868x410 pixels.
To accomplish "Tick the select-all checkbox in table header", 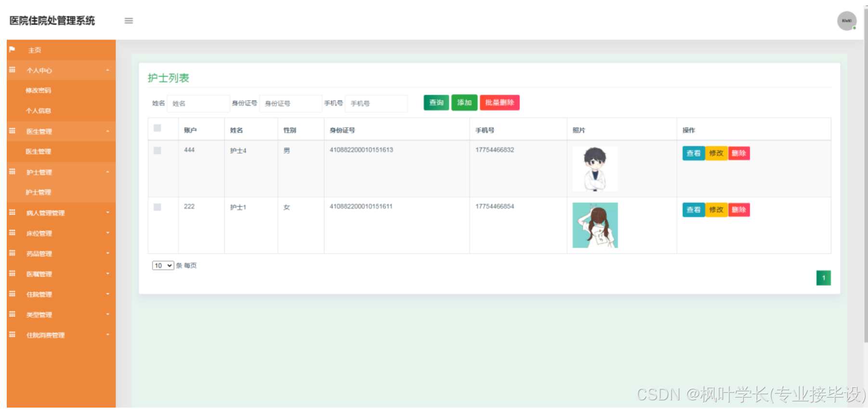I will (x=157, y=128).
